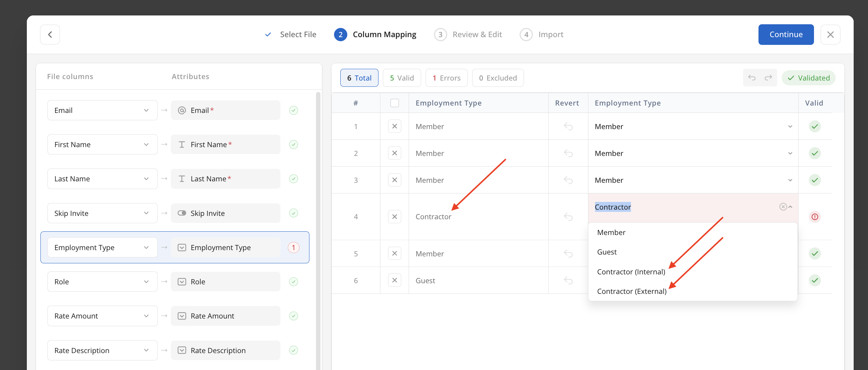This screenshot has height=370, width=868.
Task: Exclude row 1 with its X button
Action: pyautogui.click(x=394, y=127)
